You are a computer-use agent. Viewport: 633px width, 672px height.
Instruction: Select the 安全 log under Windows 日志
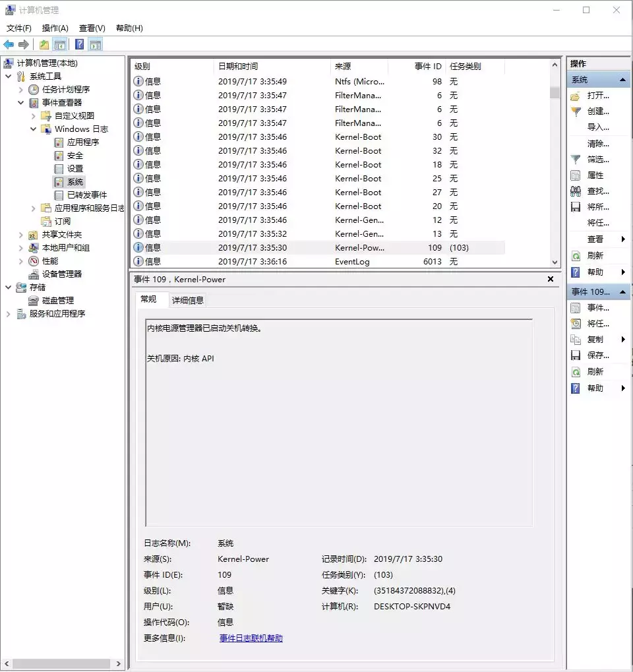tap(75, 156)
